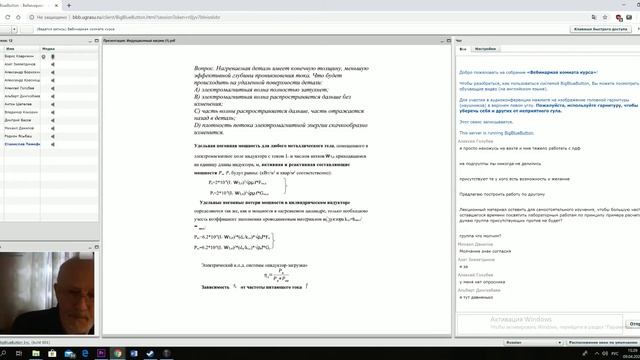Click the translate page icon in address bar

click(x=593, y=17)
